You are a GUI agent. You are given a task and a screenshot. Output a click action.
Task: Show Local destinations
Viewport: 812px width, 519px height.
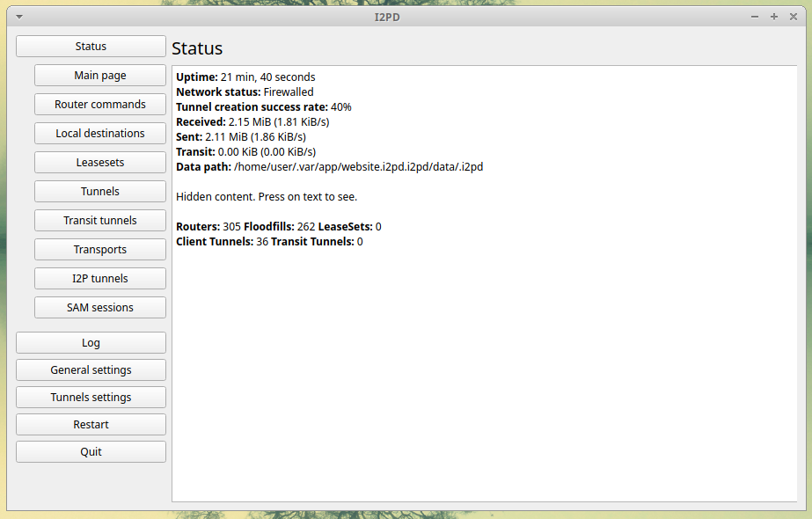pyautogui.click(x=100, y=134)
